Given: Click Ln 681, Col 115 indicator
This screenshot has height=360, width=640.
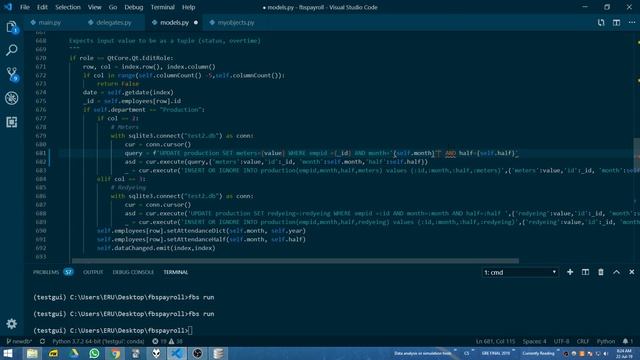Looking at the screenshot, I should 495,341.
